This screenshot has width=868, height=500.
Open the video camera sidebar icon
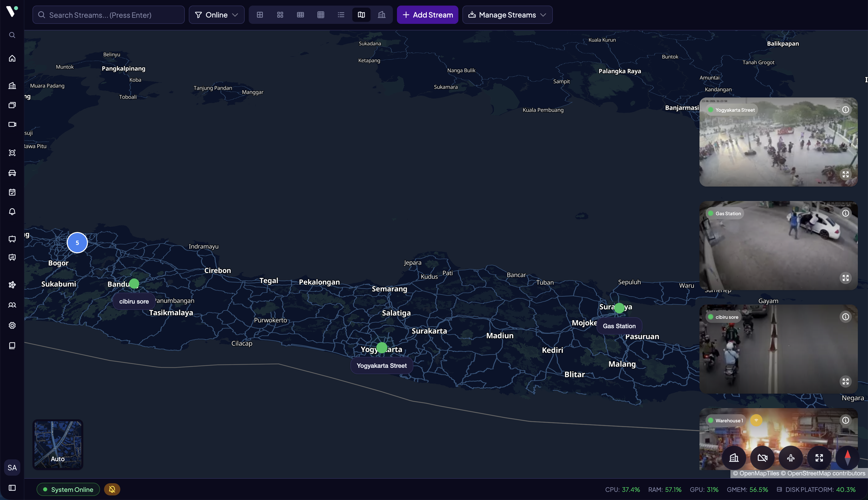click(x=12, y=124)
